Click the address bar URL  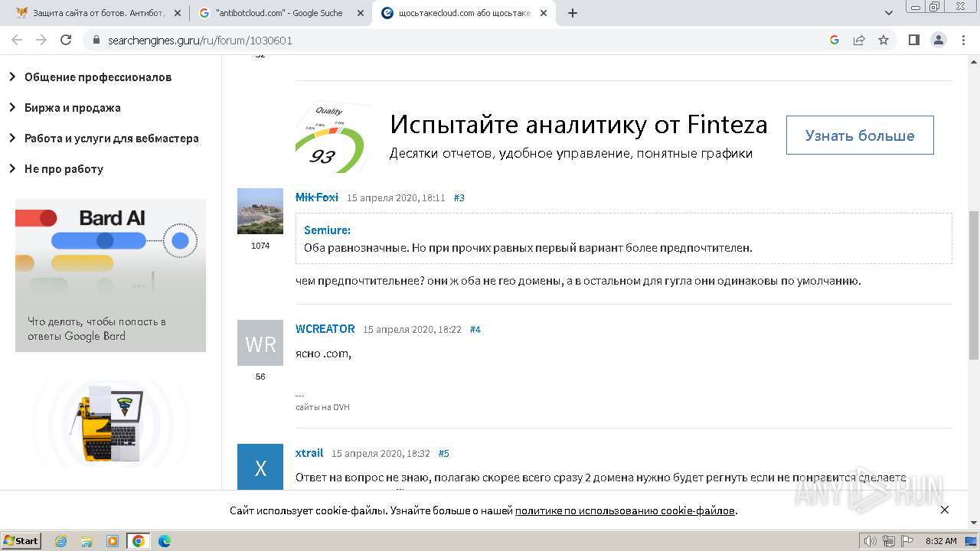point(200,41)
